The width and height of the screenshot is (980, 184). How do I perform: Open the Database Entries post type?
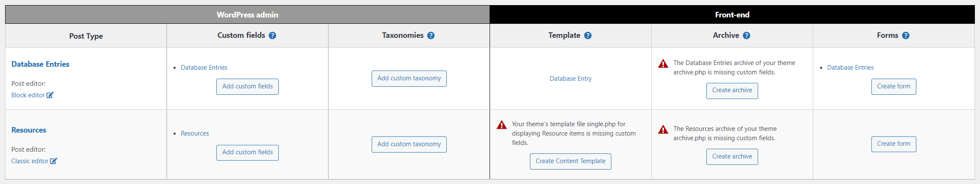click(40, 64)
